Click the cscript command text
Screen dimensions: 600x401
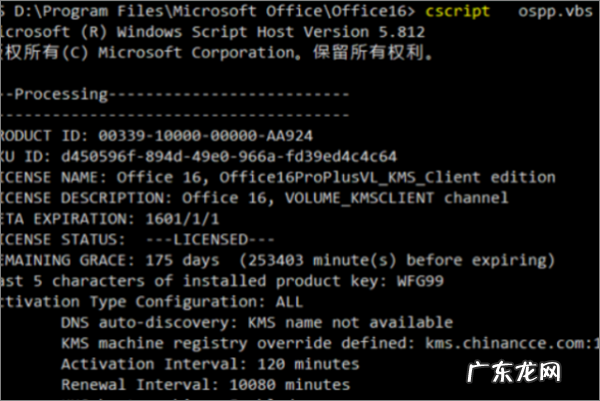[459, 13]
